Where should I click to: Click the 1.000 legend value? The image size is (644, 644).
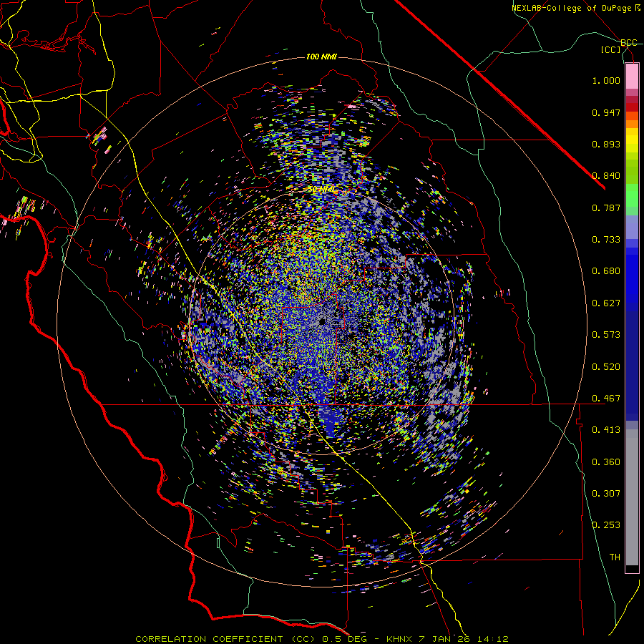coord(606,80)
